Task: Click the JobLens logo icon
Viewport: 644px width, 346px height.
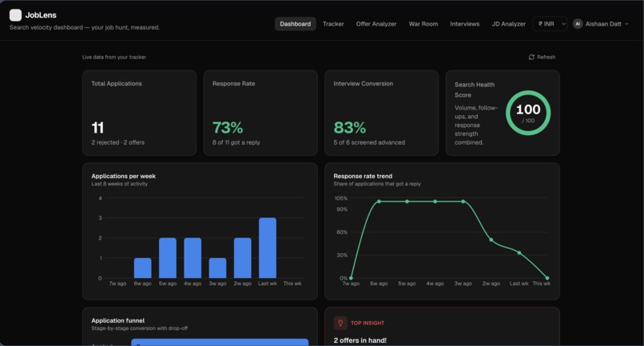Action: click(16, 15)
